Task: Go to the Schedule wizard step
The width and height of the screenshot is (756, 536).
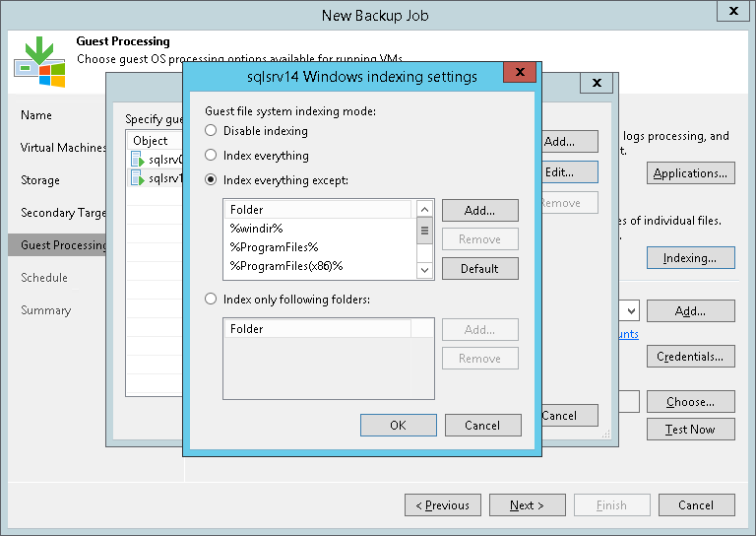Action: pos(44,278)
